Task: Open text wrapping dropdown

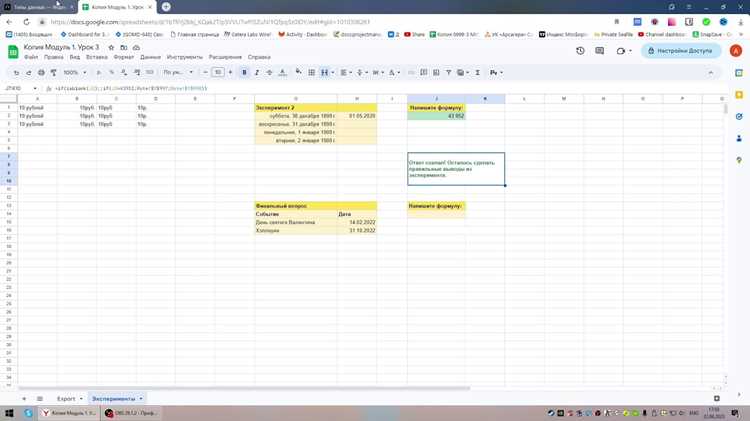Action: point(378,73)
